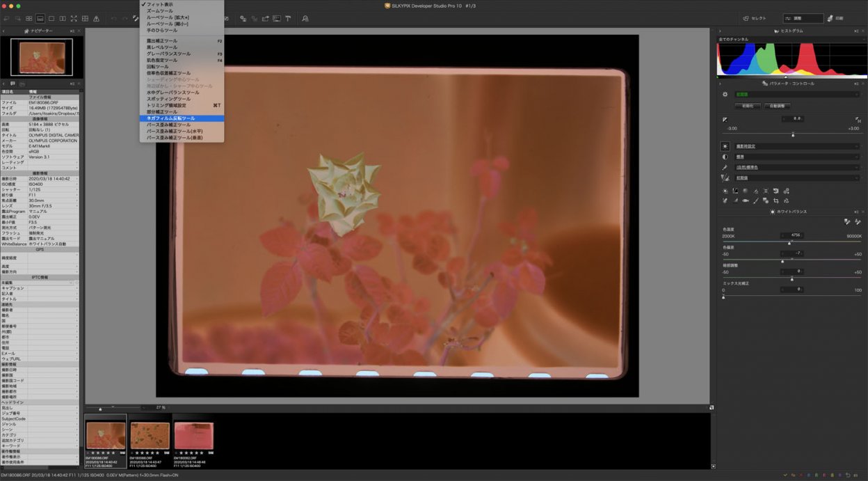Screen dimensions: 868x481
Task: Click the fullscreen expand arrows toolbar icon
Action: [74, 18]
